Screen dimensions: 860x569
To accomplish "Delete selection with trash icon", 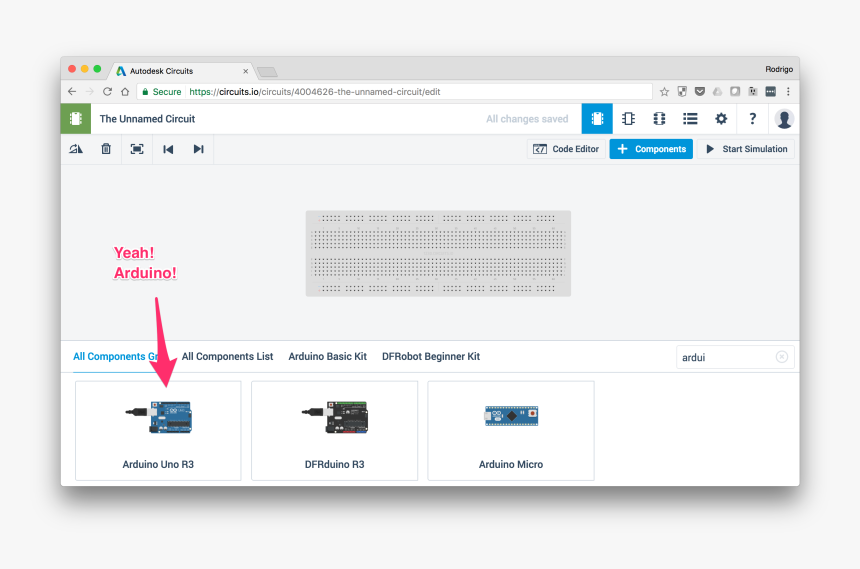I will point(106,149).
